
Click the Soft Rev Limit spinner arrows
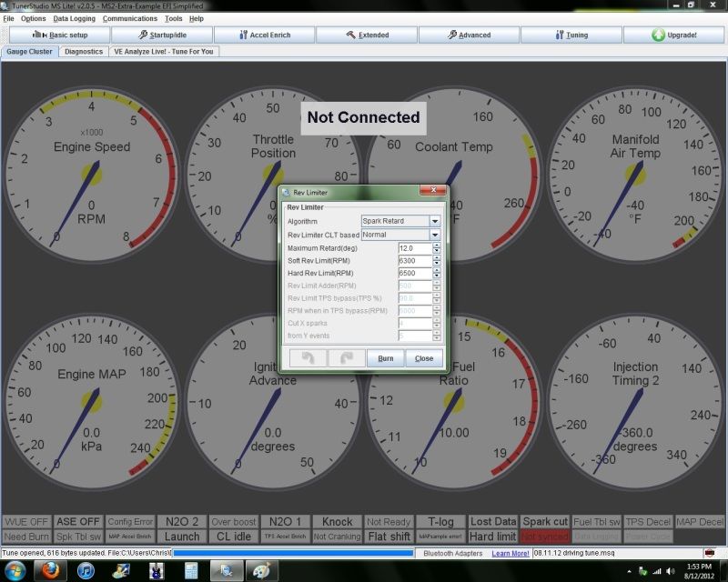[437, 261]
